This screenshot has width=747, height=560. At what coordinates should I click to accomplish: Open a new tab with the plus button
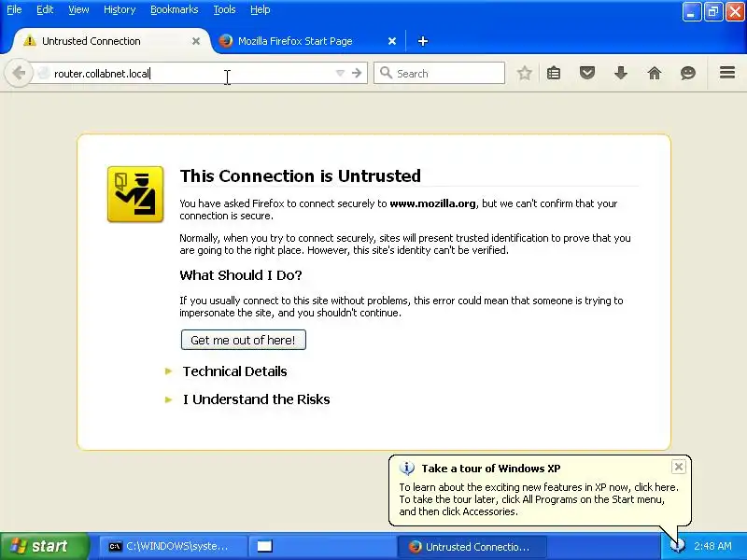coord(423,41)
